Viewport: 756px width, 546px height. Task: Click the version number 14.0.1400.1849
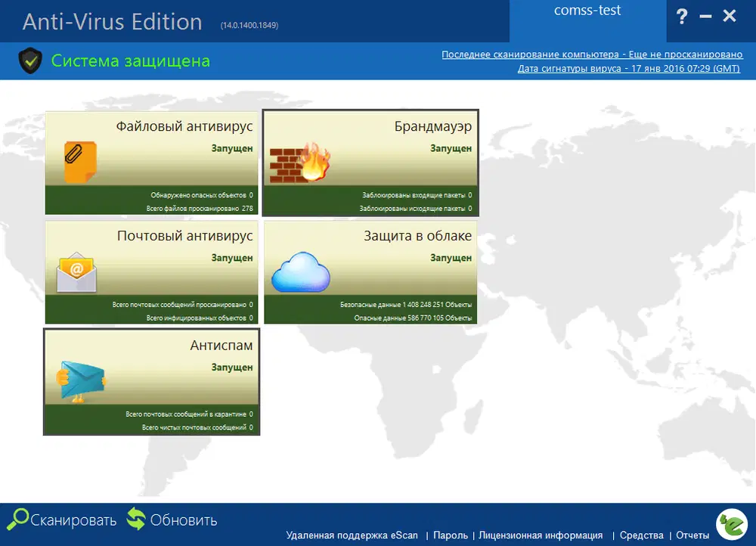[x=249, y=25]
